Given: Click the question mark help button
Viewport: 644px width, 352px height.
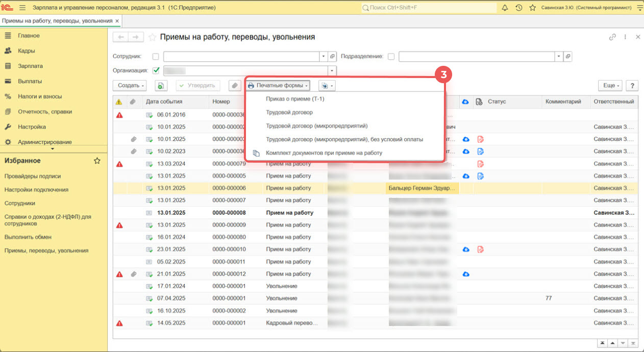Looking at the screenshot, I should (632, 86).
